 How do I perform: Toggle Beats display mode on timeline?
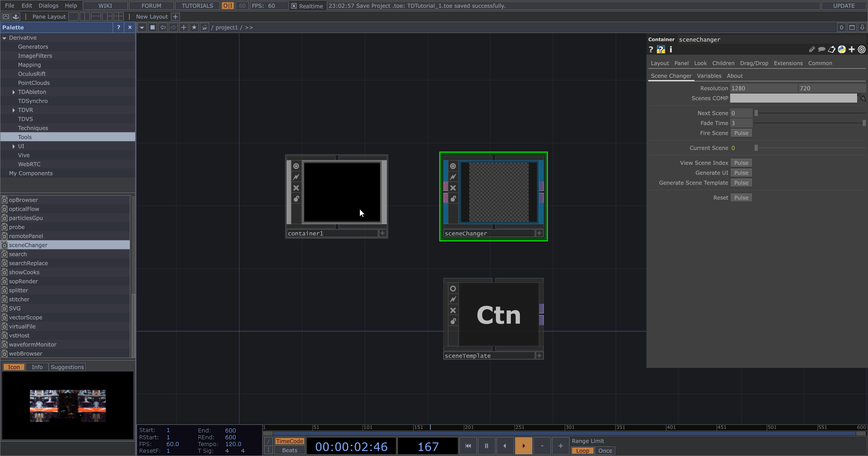click(289, 450)
